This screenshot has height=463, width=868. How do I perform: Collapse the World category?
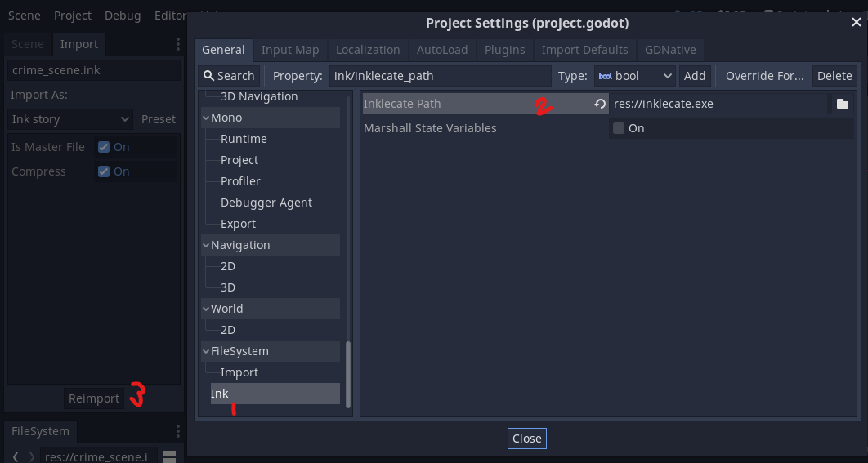[206, 309]
